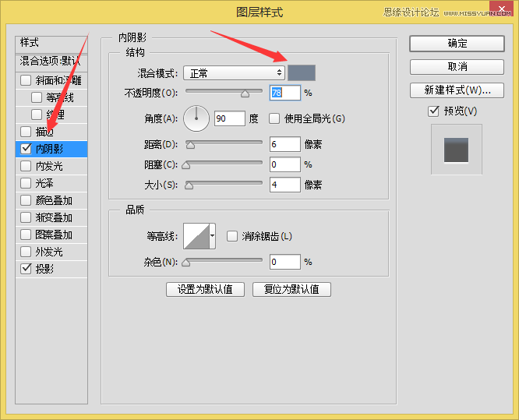
Task: Click the 等高线 contour thumbnail
Action: (x=196, y=236)
